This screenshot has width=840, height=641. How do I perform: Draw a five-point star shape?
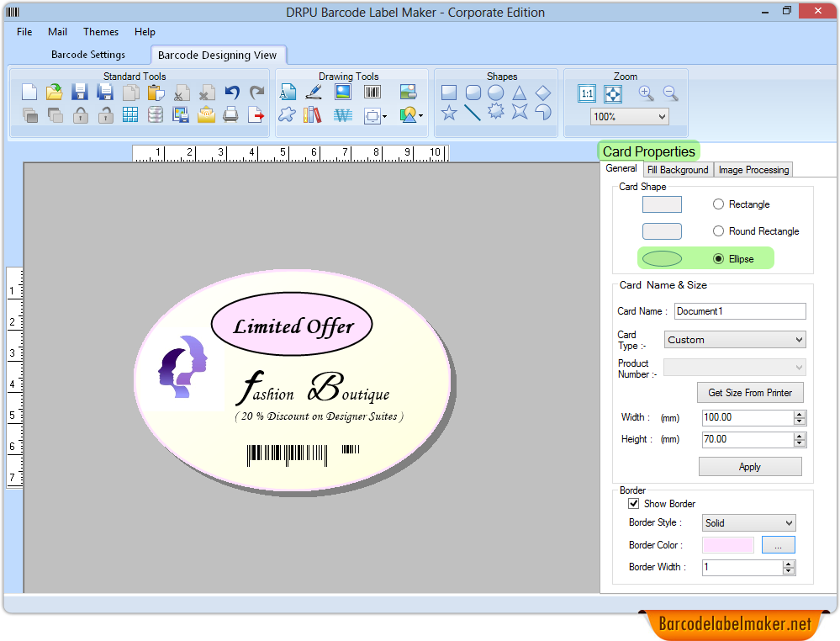[449, 113]
